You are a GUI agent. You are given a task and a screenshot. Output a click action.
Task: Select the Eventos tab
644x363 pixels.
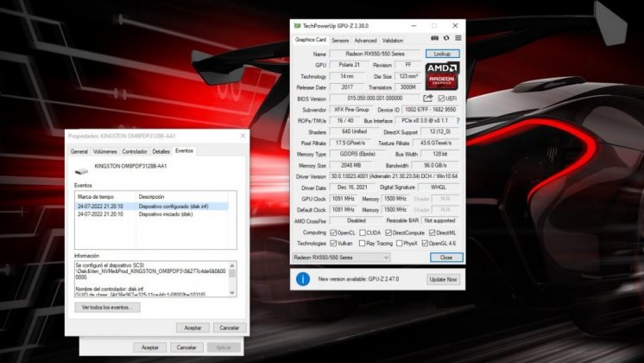coord(184,151)
